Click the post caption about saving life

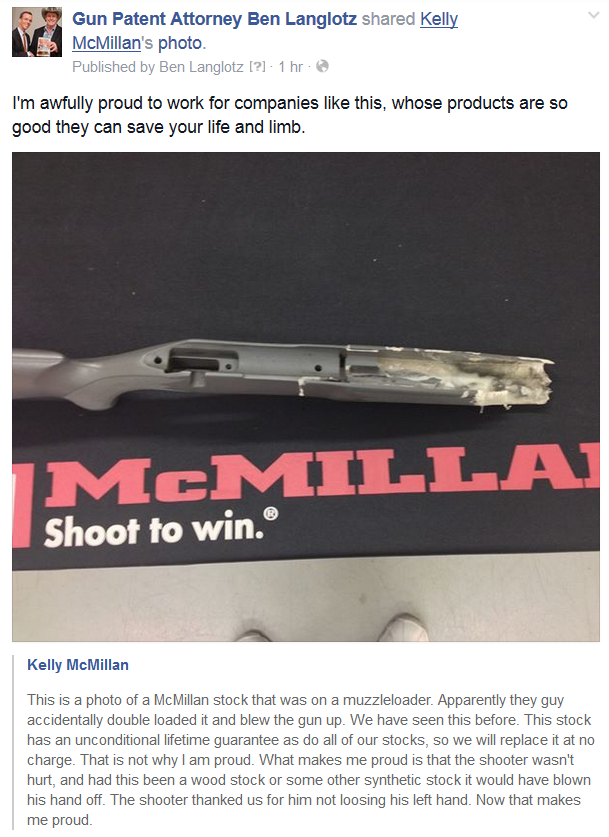(x=290, y=115)
